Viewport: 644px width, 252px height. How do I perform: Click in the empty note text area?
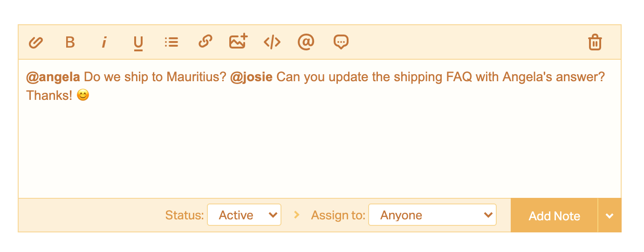pyautogui.click(x=320, y=149)
